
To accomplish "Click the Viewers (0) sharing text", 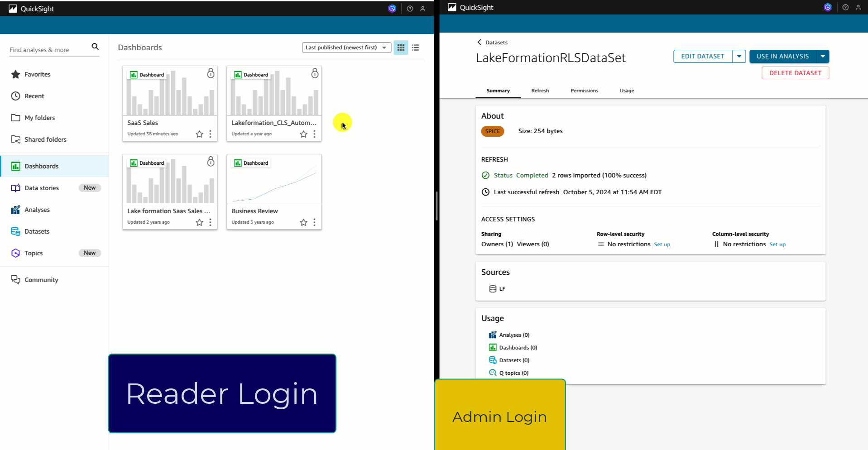I will (x=533, y=244).
